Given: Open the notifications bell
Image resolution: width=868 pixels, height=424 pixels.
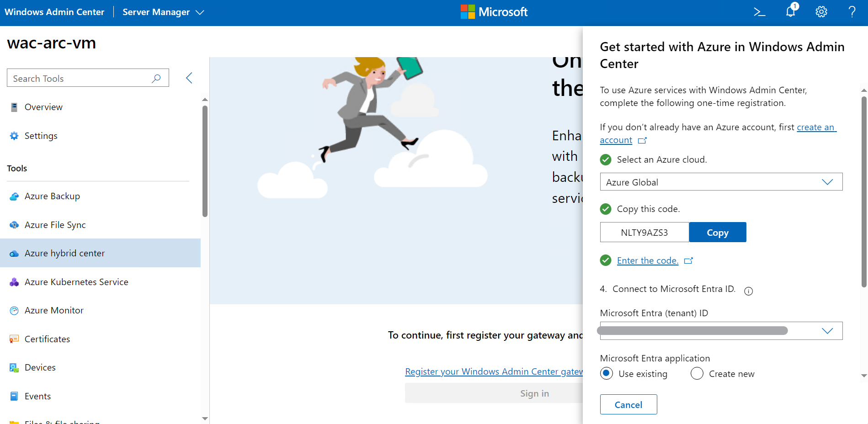Looking at the screenshot, I should (x=791, y=11).
